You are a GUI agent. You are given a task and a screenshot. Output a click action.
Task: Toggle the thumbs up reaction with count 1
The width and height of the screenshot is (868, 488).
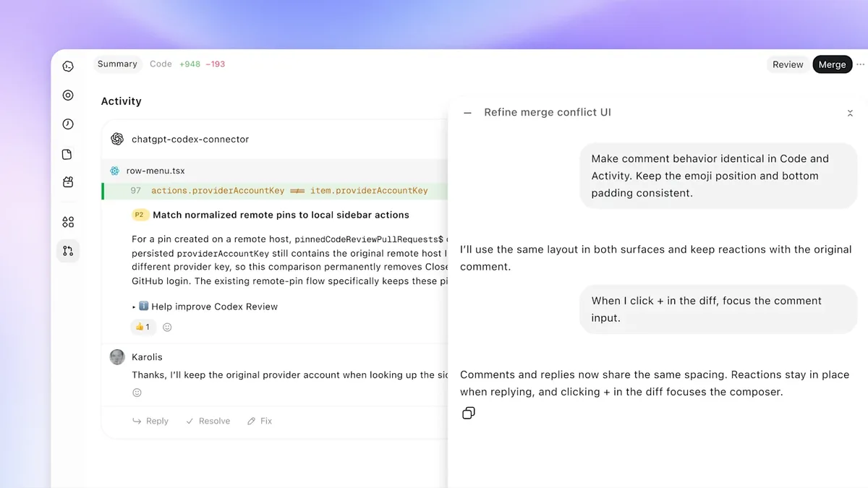pos(142,327)
